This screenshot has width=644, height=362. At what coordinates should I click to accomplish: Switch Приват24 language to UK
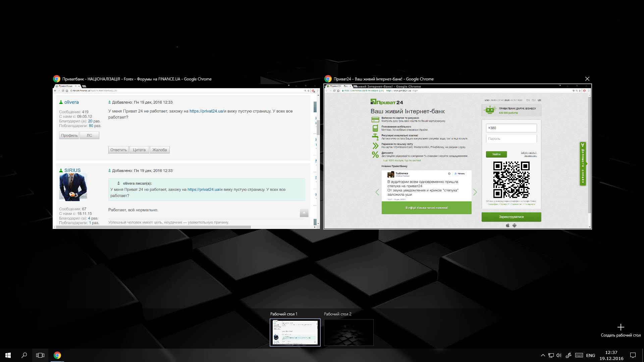(539, 100)
